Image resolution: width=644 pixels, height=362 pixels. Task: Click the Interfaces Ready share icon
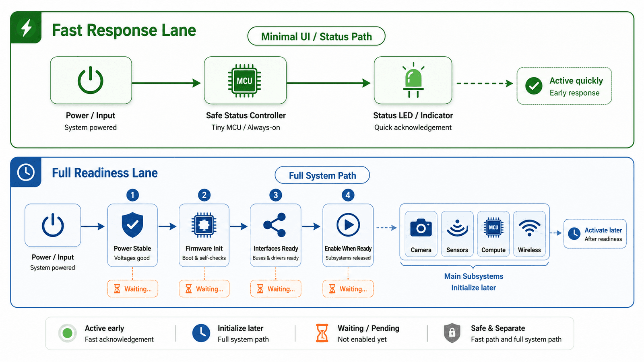(275, 225)
